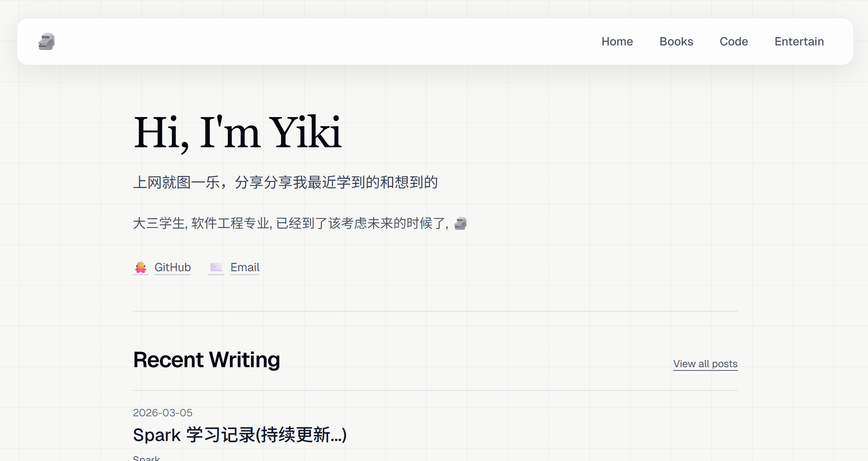Click empty space in the navigation bar

pos(327,41)
